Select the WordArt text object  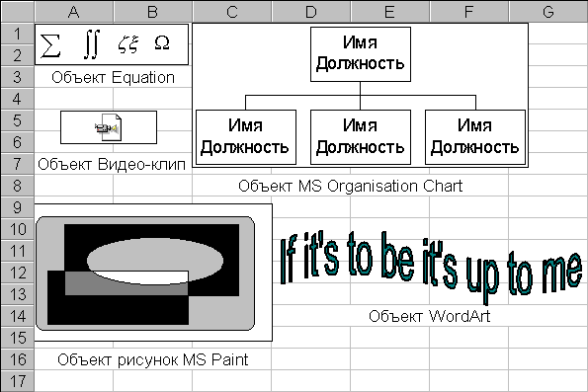431,268
